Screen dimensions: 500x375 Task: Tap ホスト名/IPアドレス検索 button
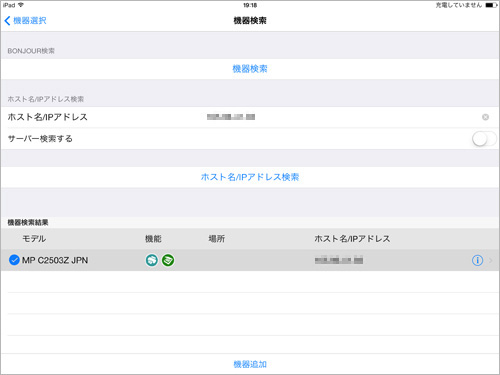250,177
